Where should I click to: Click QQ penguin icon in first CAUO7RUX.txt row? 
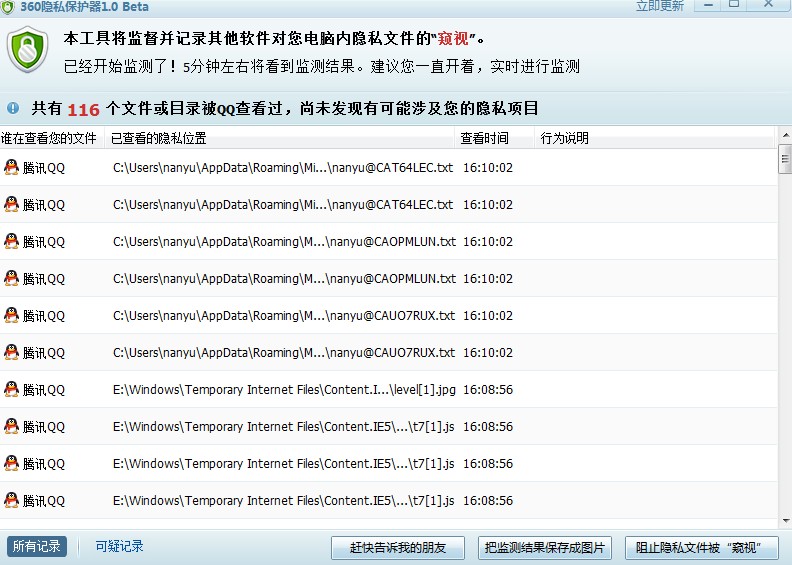(11, 315)
